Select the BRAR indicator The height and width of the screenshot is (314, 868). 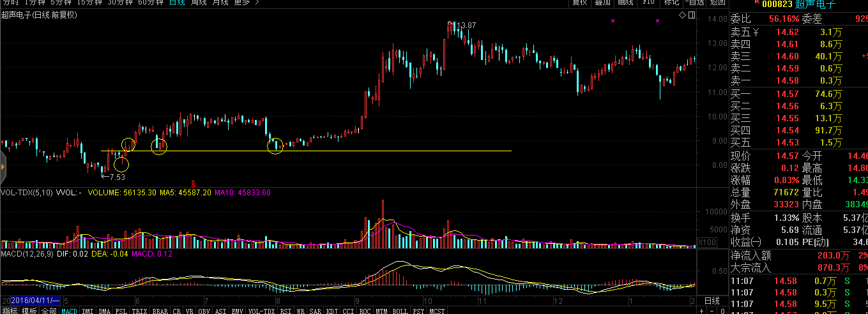pos(160,311)
